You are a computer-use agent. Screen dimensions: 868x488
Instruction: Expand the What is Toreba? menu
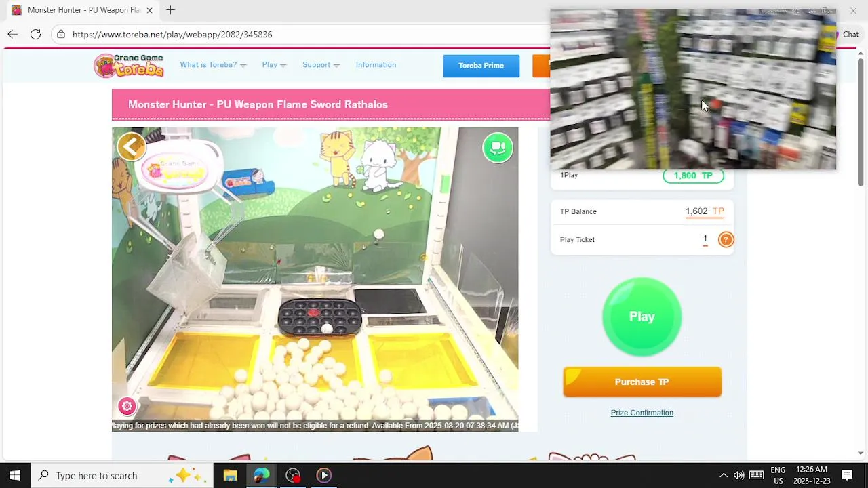(x=213, y=65)
